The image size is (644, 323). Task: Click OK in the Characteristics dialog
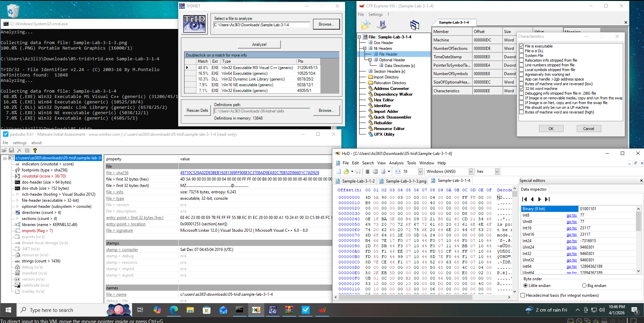(551, 129)
